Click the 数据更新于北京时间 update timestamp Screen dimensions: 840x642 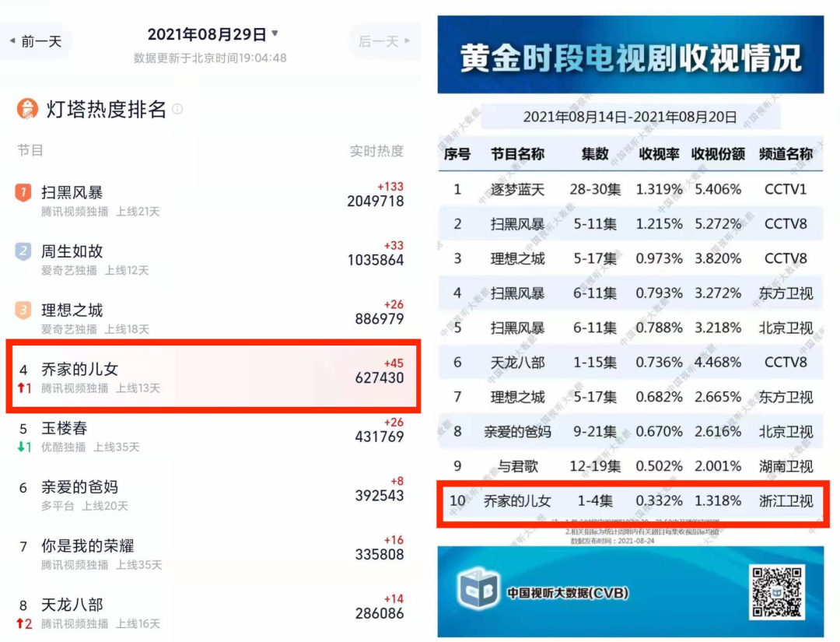pos(210,58)
